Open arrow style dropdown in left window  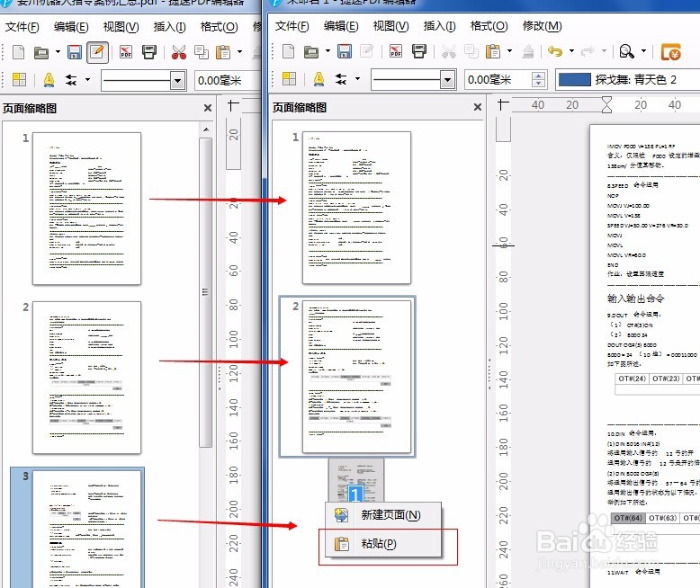tap(87, 80)
